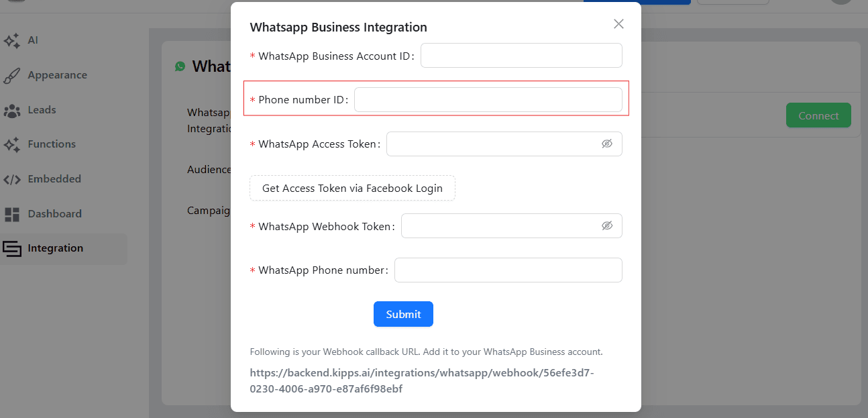Toggle visibility of WhatsApp Access Token
Screen dimensions: 868x418
tap(607, 144)
